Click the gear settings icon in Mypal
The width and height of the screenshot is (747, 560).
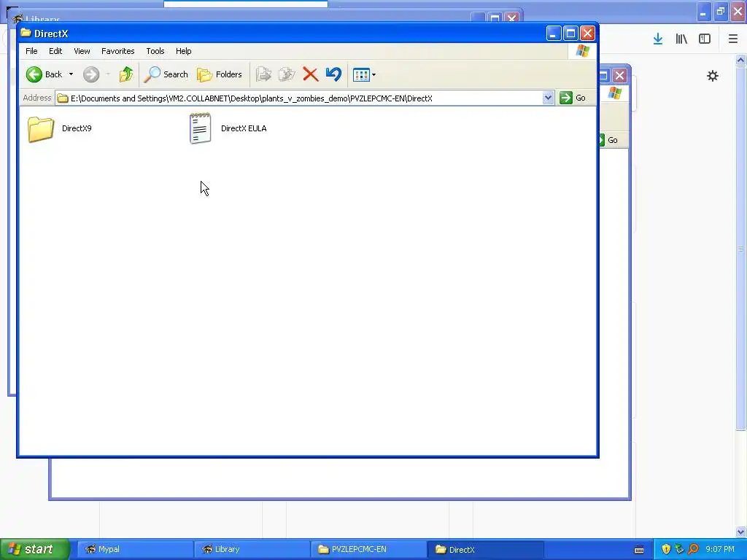coord(712,76)
